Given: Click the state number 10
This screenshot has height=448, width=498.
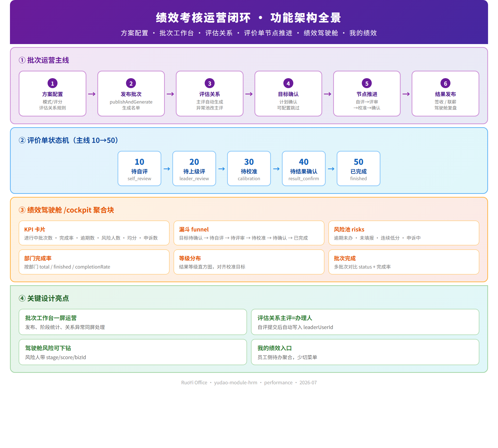Looking at the screenshot, I should point(139,162).
